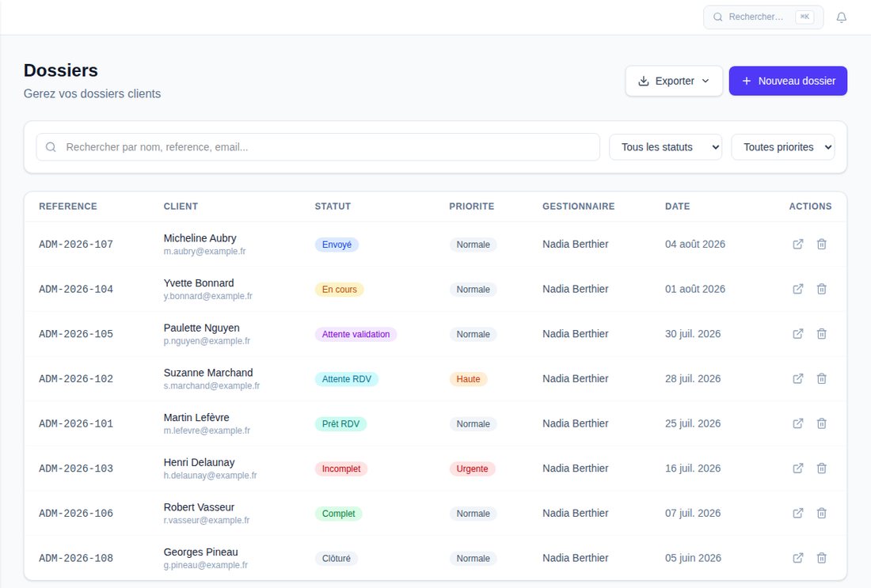The width and height of the screenshot is (871, 588).
Task: Click client name Paulette Nguyen
Action: 202,328
